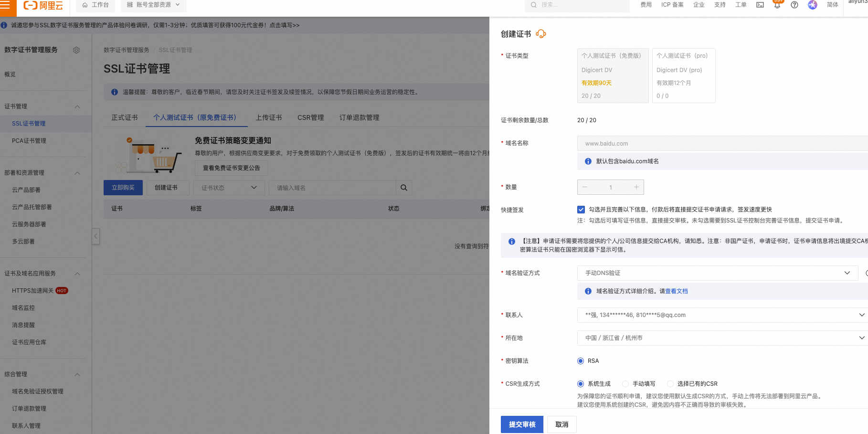Choose the 个人测试证书（免费版）card
Image resolution: width=868 pixels, height=434 pixels.
[613, 75]
